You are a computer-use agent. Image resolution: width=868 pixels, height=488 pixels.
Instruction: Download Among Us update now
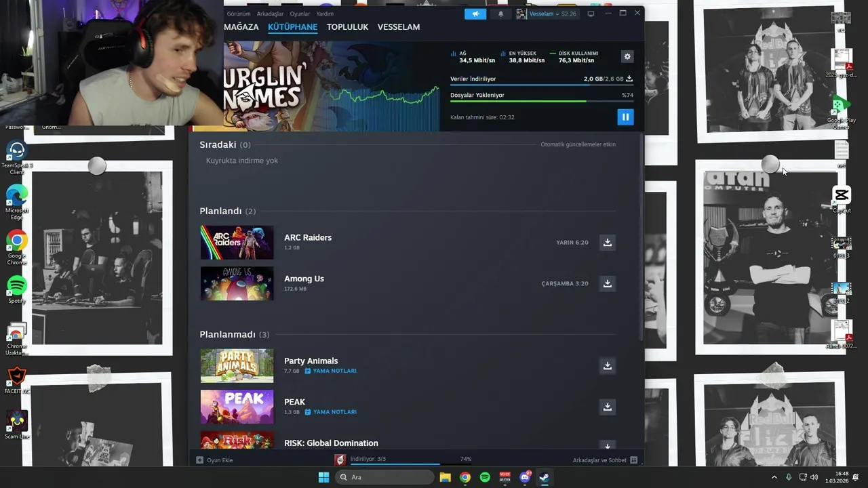coord(608,283)
